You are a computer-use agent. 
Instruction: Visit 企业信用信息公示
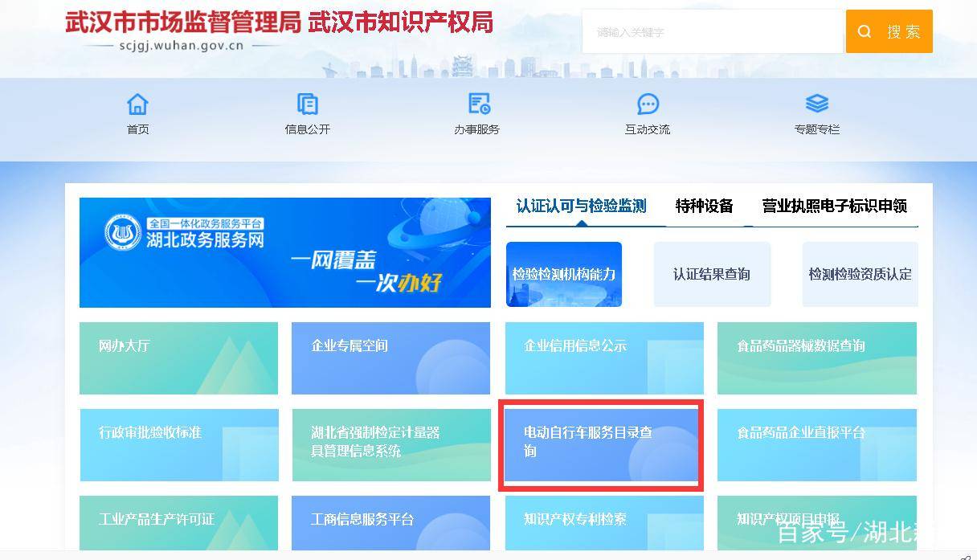[603, 358]
